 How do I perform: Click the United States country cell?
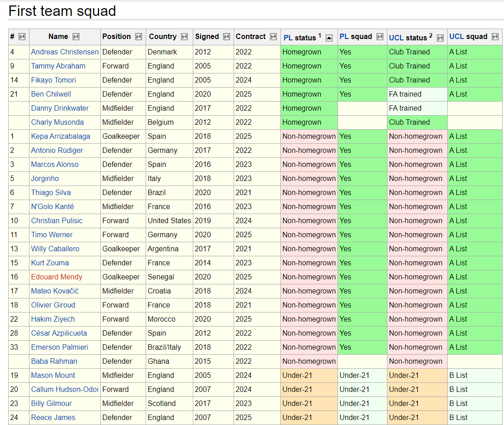coord(169,221)
